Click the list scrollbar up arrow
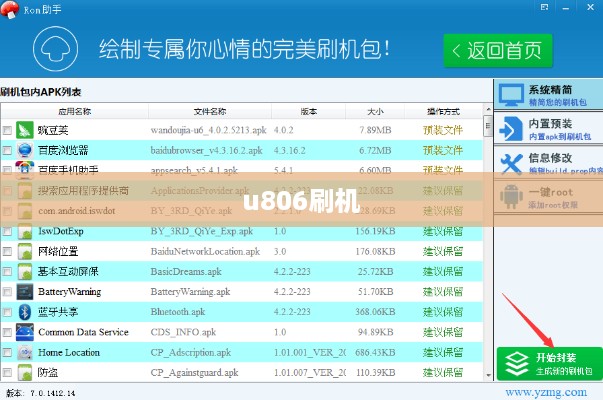This screenshot has height=400, width=603. [x=488, y=109]
